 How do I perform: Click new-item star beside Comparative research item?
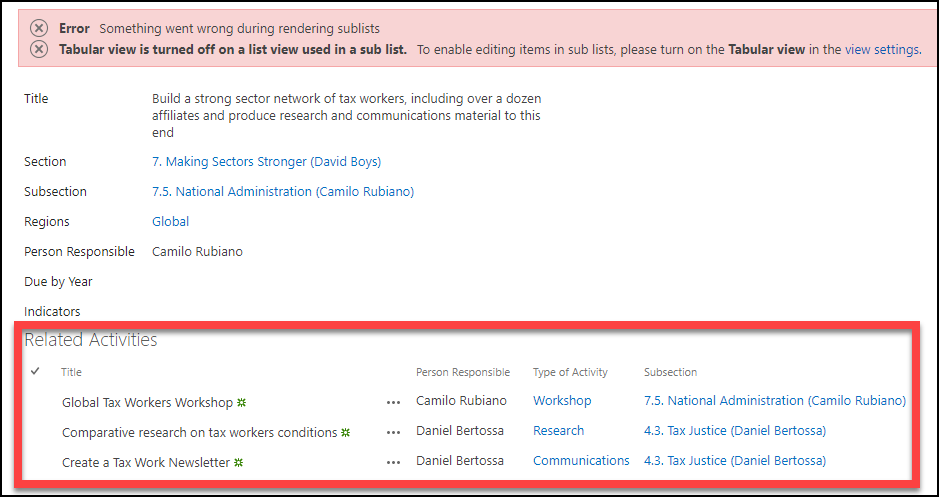[x=346, y=432]
